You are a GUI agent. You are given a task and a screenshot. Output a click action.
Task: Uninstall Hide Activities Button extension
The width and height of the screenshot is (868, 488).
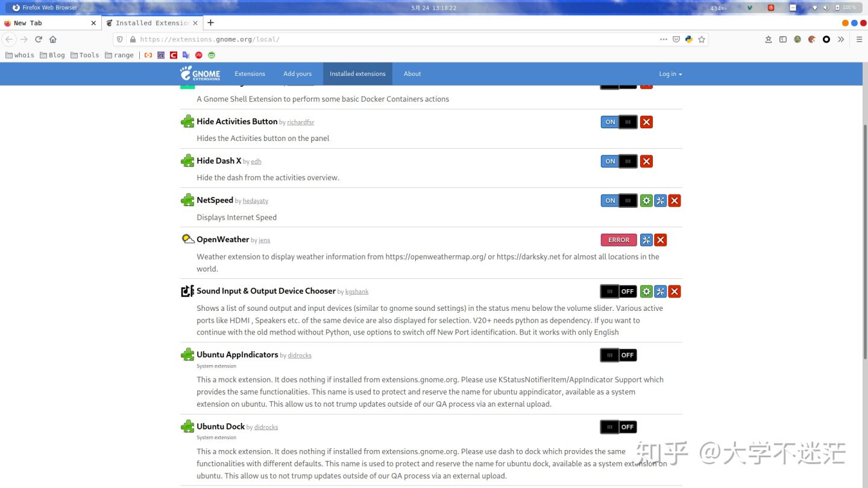(x=646, y=122)
